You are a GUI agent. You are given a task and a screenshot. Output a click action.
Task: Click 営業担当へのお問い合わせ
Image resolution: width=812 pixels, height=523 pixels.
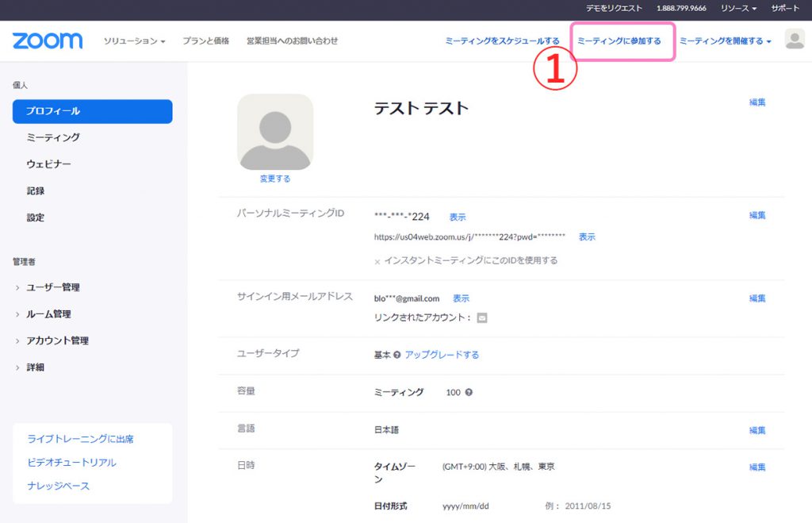[x=292, y=41]
